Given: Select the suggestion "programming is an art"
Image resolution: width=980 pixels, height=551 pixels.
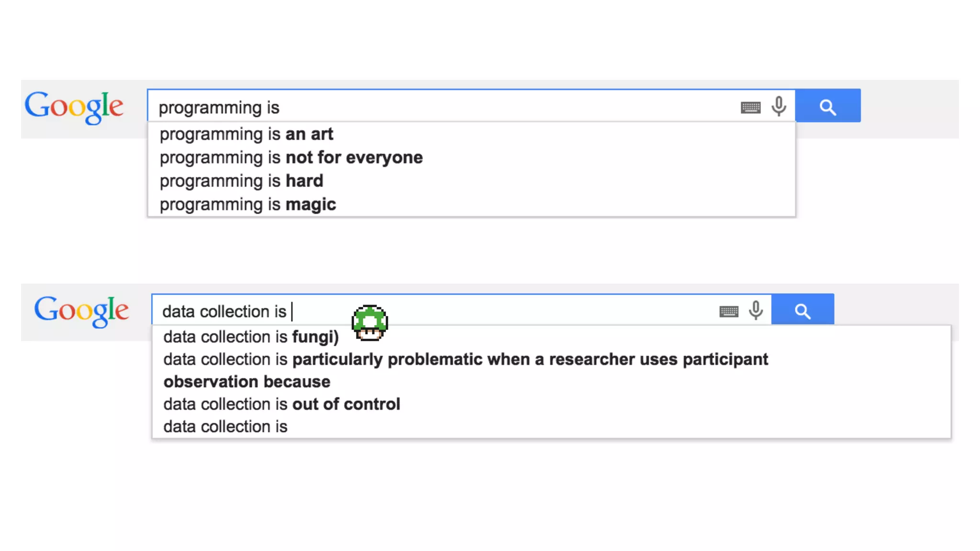Looking at the screenshot, I should pyautogui.click(x=246, y=134).
